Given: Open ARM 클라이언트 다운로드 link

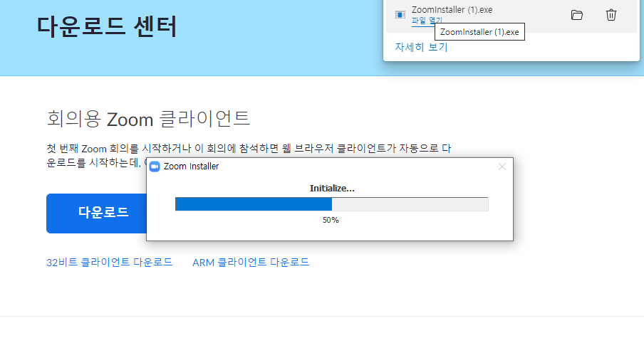Looking at the screenshot, I should 251,262.
